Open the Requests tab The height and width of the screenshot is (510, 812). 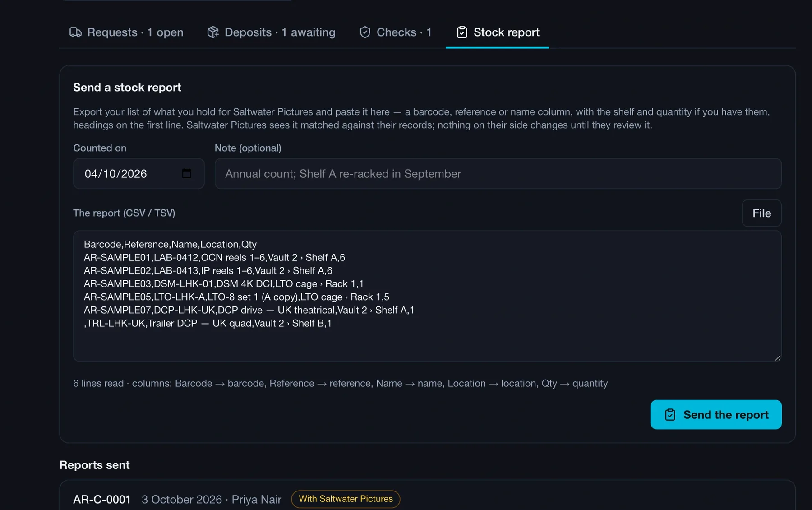[x=126, y=32]
